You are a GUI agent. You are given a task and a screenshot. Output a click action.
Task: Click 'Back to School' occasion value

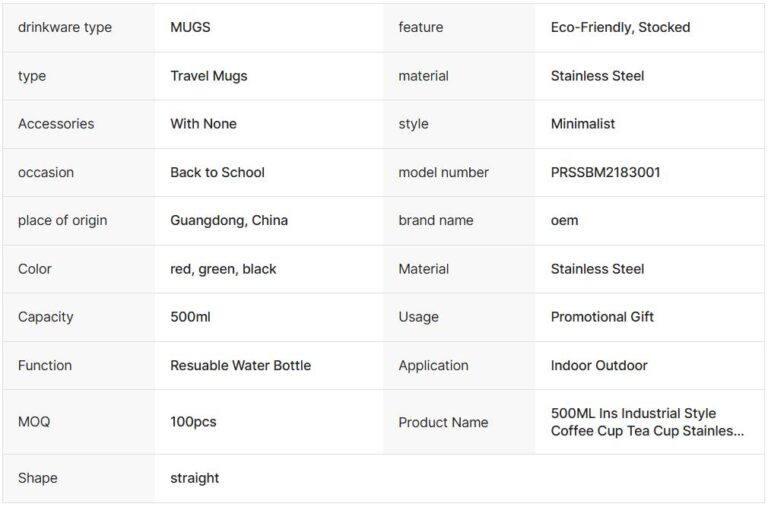[x=217, y=172]
